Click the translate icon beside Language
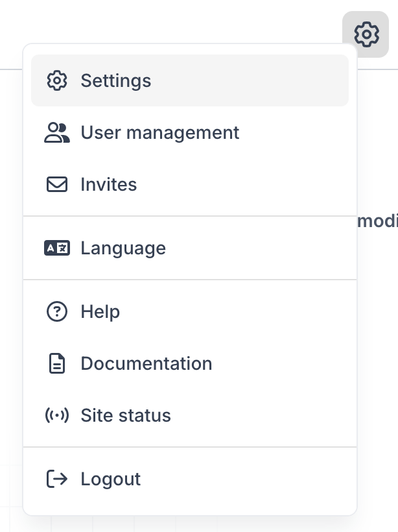 57,248
